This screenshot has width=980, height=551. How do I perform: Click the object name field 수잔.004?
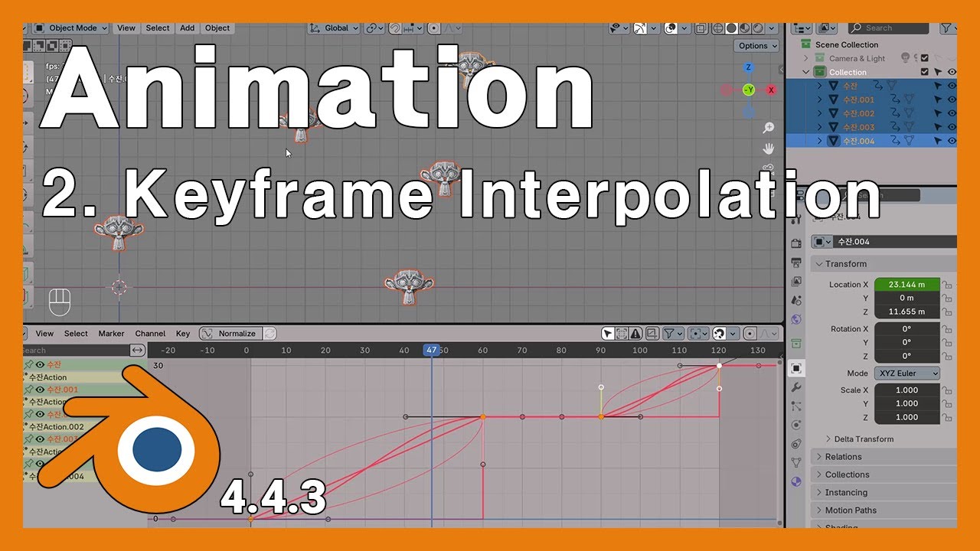[896, 242]
